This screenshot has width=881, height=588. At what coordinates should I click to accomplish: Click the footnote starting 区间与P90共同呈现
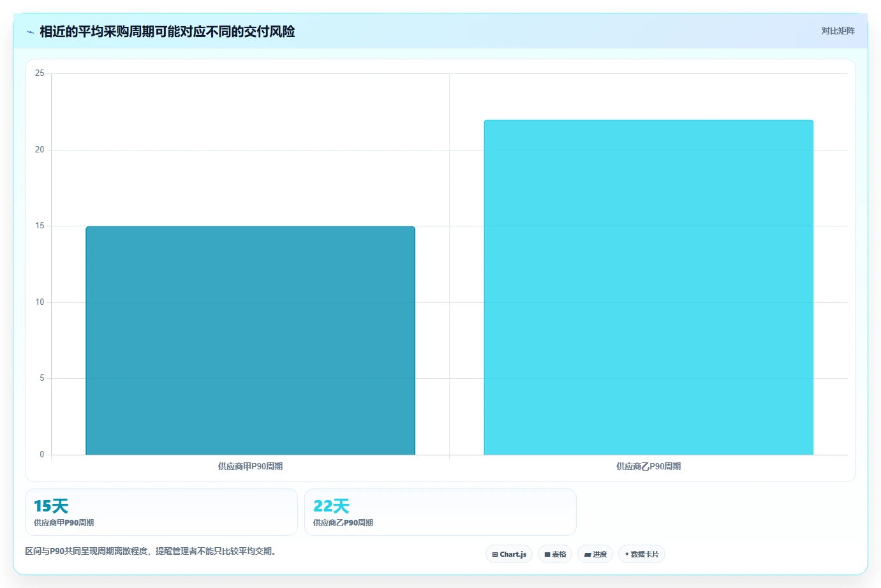point(152,551)
